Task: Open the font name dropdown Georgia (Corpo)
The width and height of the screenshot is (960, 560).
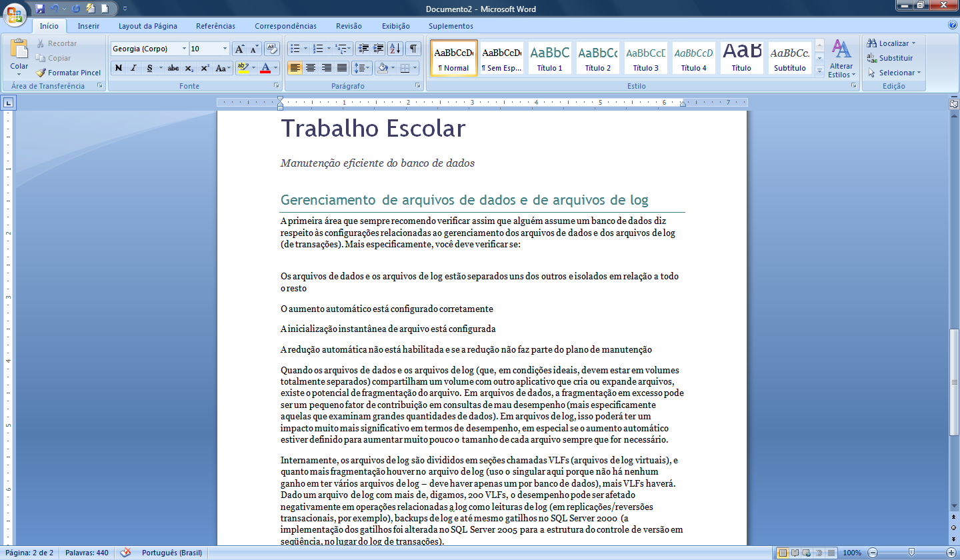Action: pos(185,49)
